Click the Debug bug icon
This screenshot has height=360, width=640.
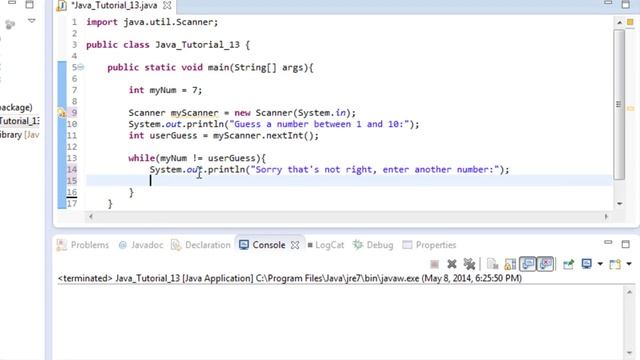tap(358, 245)
